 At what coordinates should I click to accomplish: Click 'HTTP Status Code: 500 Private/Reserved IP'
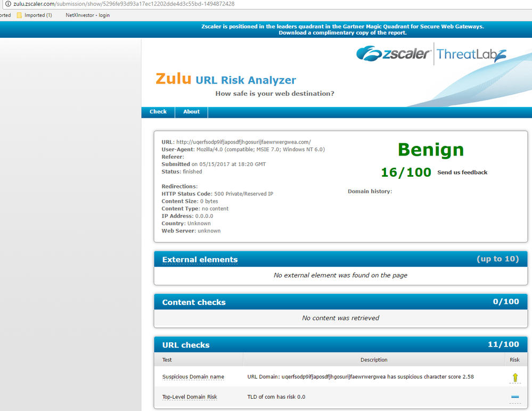point(217,194)
